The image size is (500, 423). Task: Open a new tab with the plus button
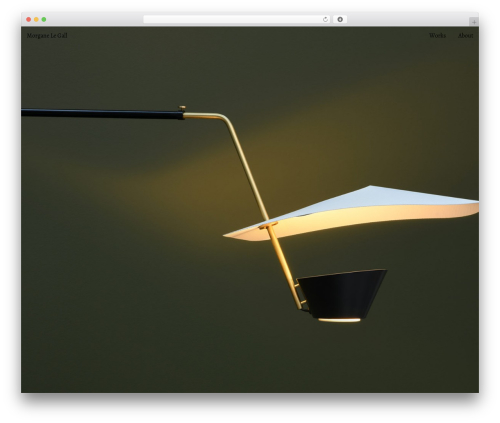tap(474, 22)
